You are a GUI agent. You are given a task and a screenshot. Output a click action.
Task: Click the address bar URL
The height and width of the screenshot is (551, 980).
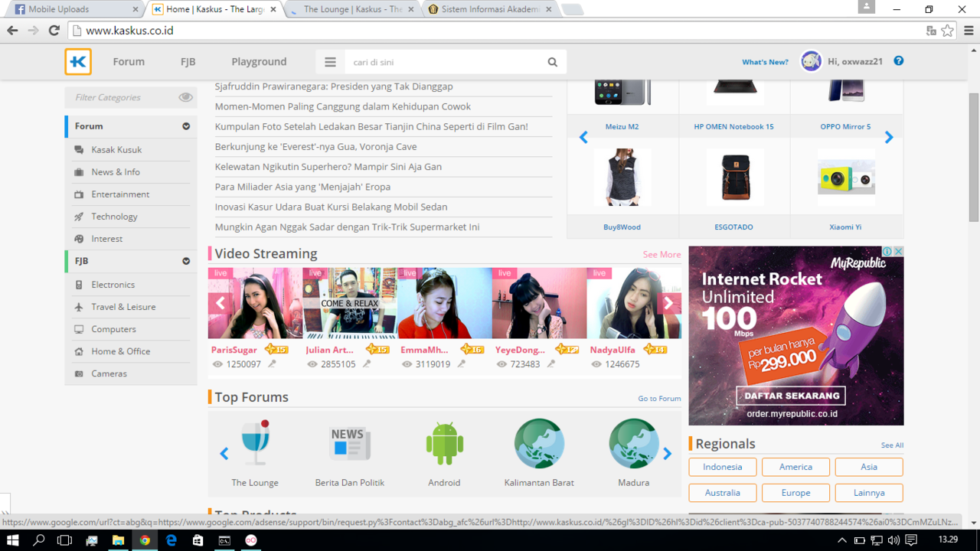coord(129,31)
